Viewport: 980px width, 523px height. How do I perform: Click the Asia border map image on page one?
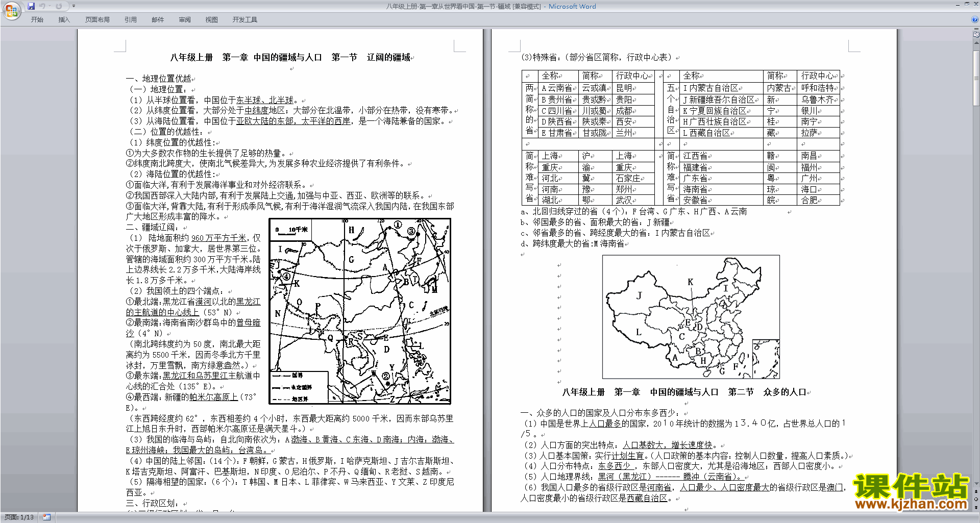click(360, 311)
